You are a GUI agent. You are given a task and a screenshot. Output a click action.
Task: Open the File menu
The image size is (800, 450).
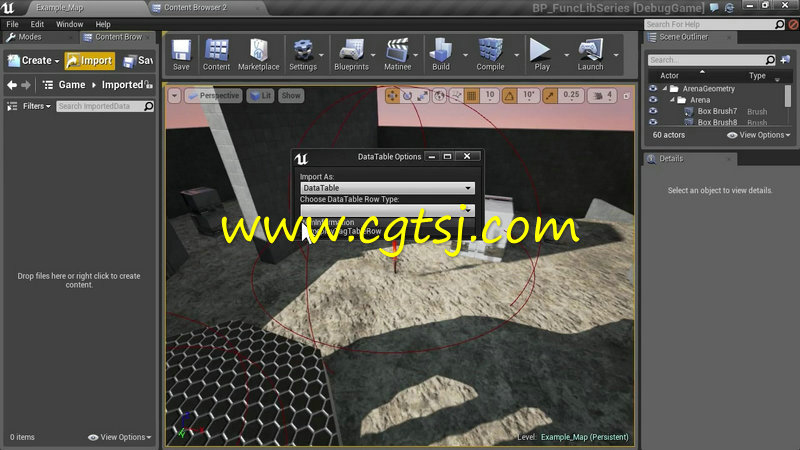pos(12,24)
